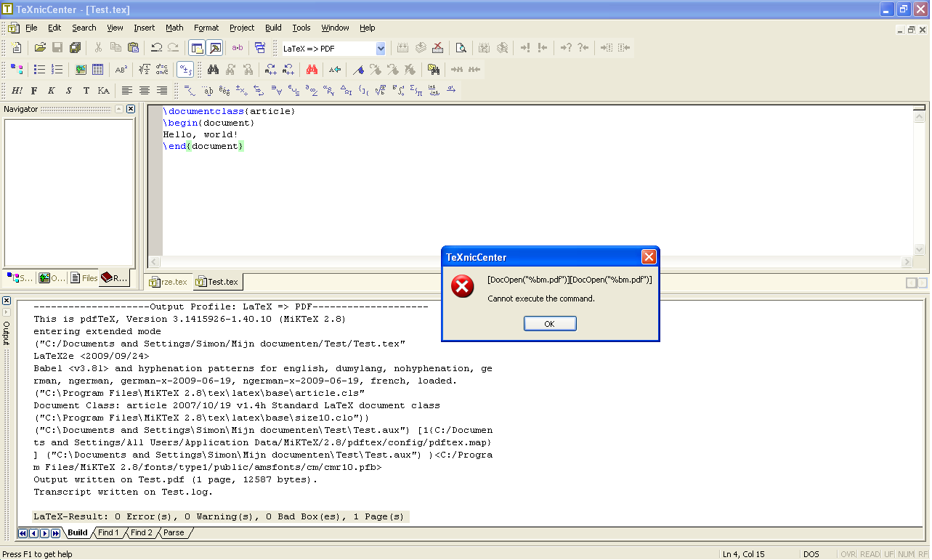Insert a numbered enumerate list
The image size is (932, 560).
(57, 70)
